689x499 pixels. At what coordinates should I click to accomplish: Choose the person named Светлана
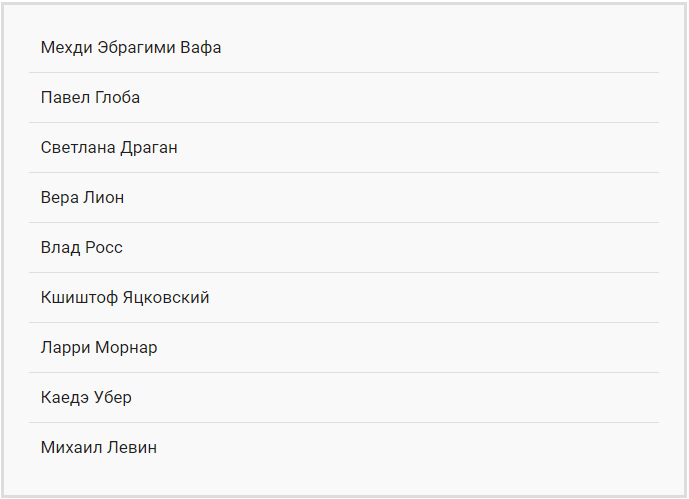[x=109, y=148]
